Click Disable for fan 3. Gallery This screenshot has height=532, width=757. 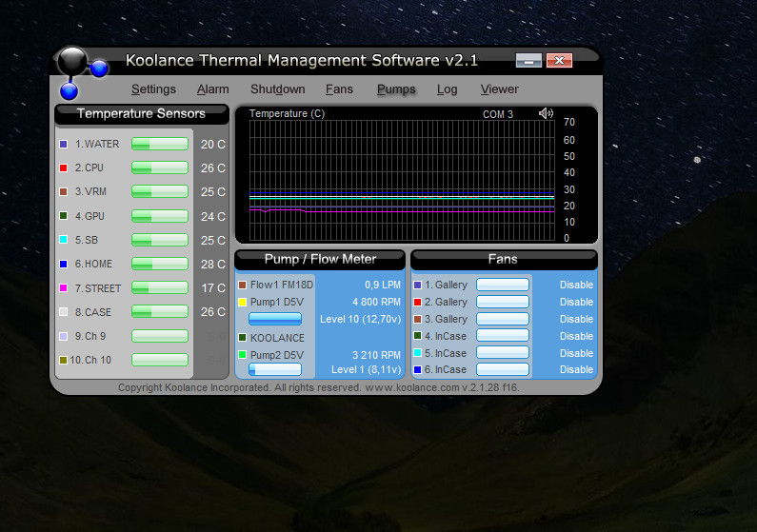576,319
